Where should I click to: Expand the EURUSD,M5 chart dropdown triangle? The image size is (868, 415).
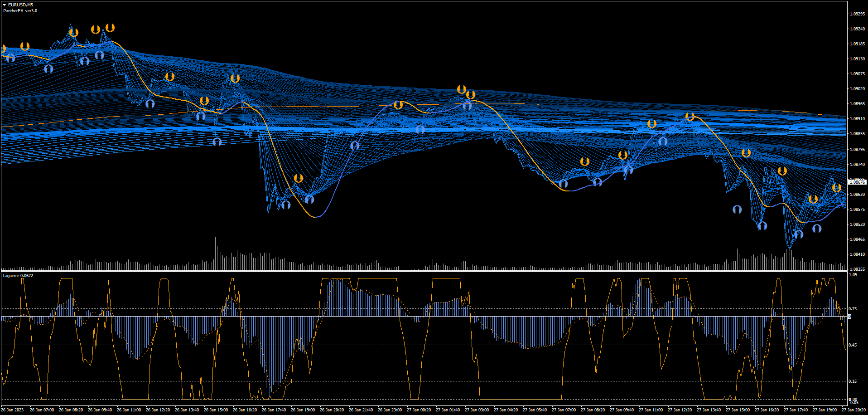[x=5, y=5]
